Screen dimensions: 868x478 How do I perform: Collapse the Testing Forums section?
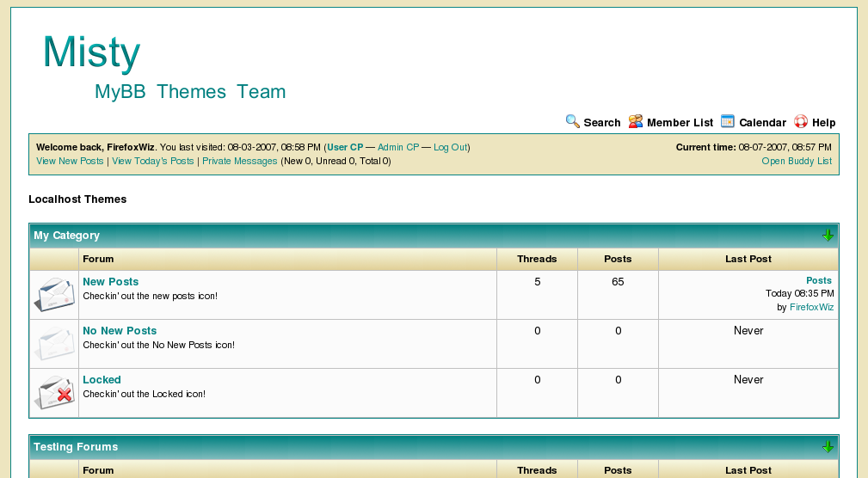(x=828, y=447)
